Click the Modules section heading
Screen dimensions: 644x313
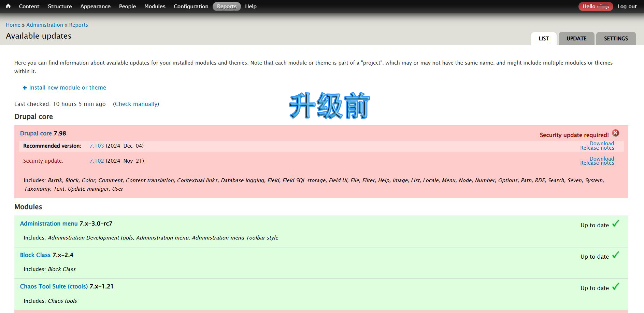(x=28, y=207)
